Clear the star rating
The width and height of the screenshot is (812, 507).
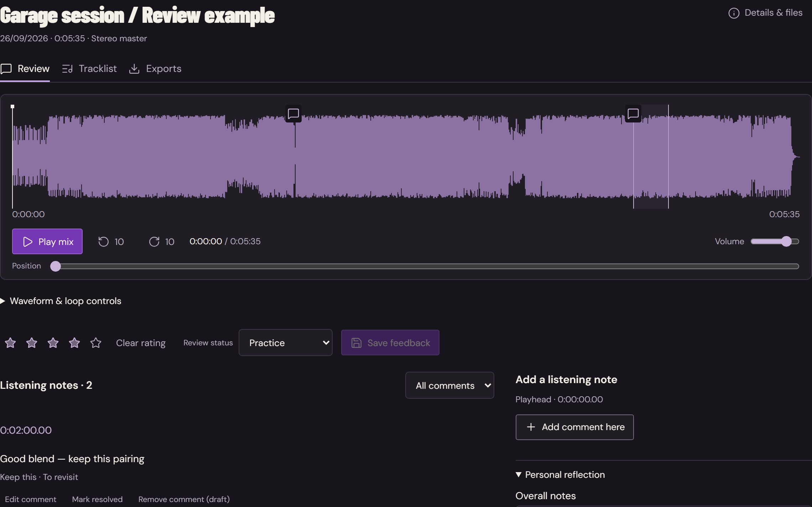click(x=141, y=343)
